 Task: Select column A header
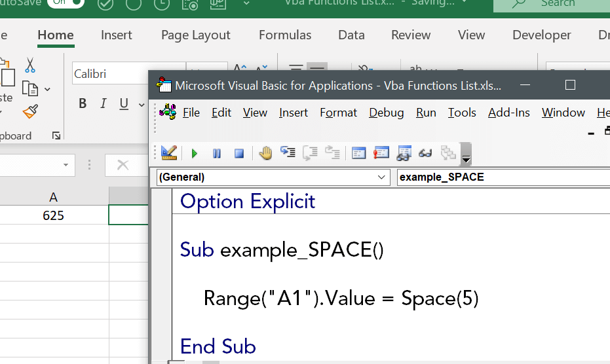click(54, 197)
